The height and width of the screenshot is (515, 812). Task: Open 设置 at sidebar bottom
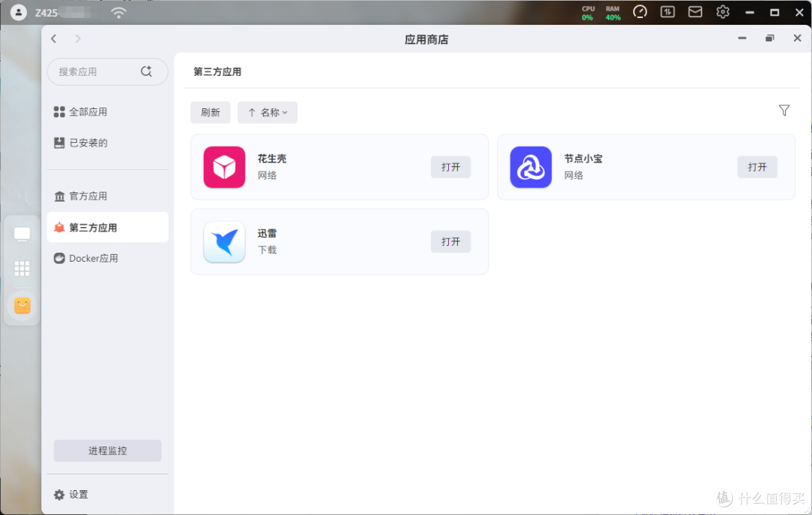tap(71, 495)
